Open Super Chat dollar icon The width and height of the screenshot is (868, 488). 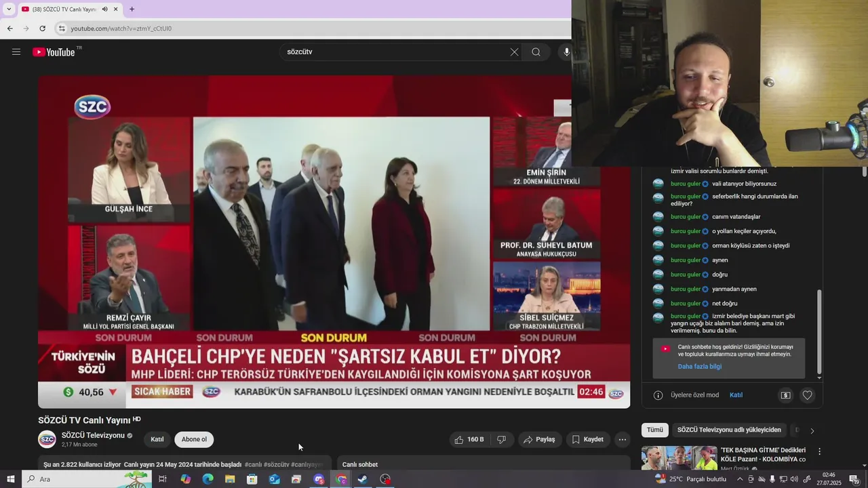(785, 395)
